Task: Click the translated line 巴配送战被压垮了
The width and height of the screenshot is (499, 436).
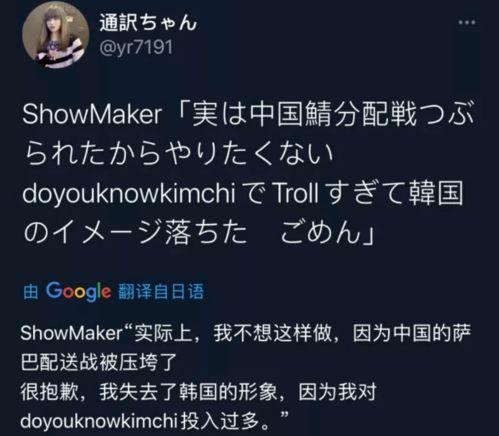Action: pyautogui.click(x=99, y=362)
